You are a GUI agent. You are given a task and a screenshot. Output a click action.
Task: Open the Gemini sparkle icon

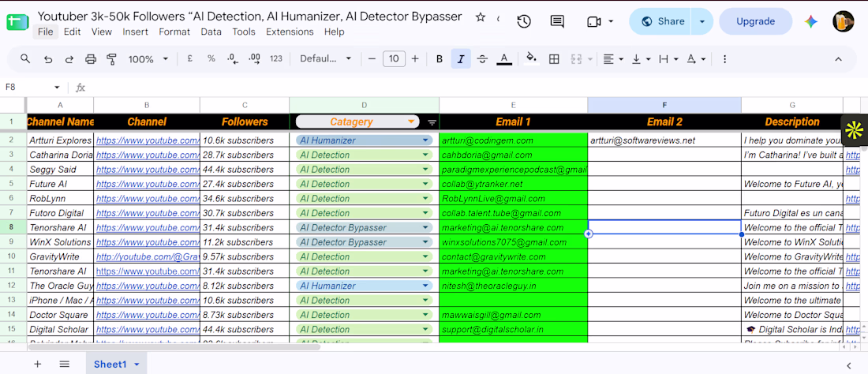point(811,21)
